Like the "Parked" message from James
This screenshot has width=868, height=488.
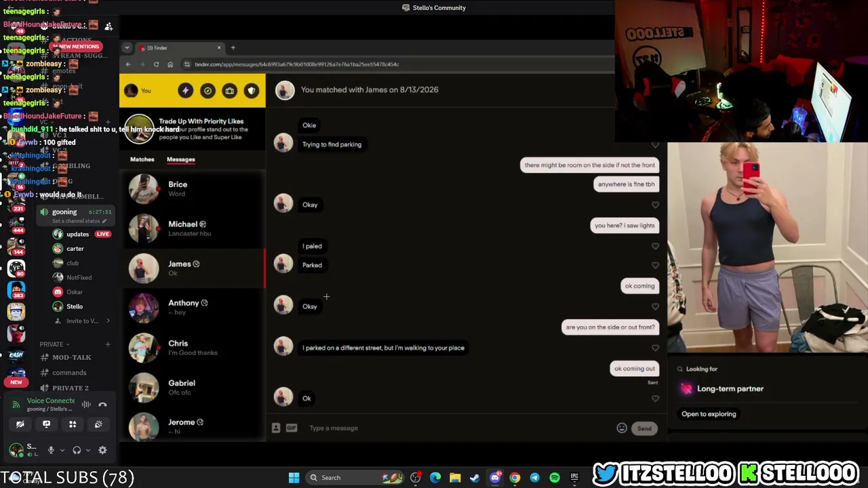tap(655, 265)
